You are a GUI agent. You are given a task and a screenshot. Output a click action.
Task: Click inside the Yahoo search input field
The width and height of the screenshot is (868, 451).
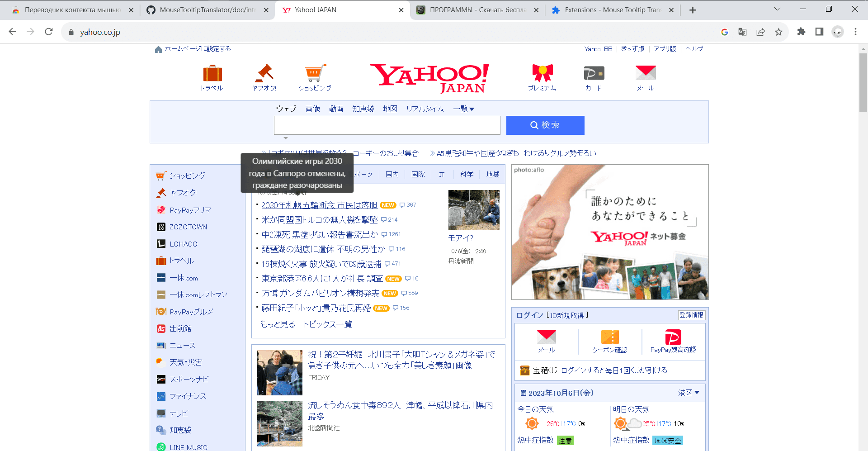(x=387, y=125)
